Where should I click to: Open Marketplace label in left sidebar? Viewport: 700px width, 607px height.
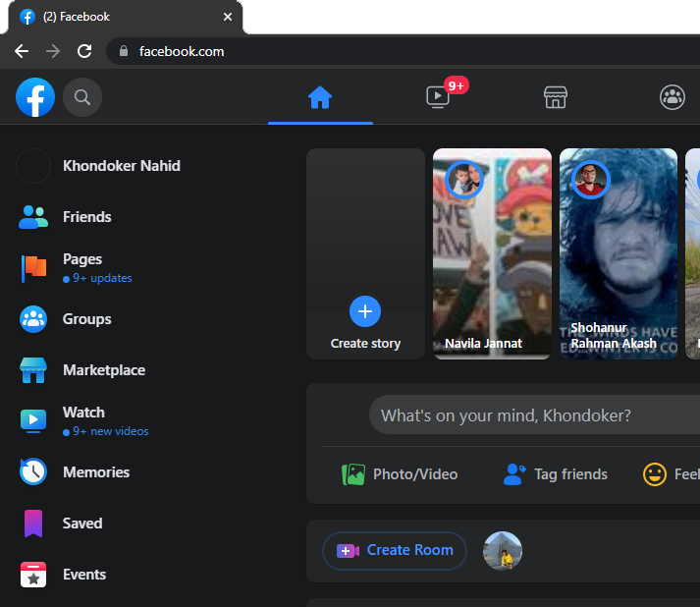point(104,370)
